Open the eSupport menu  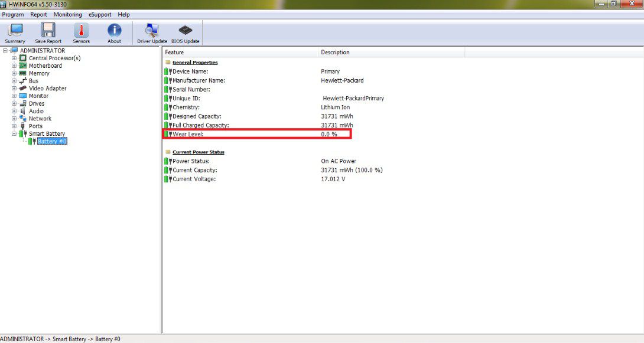(100, 14)
